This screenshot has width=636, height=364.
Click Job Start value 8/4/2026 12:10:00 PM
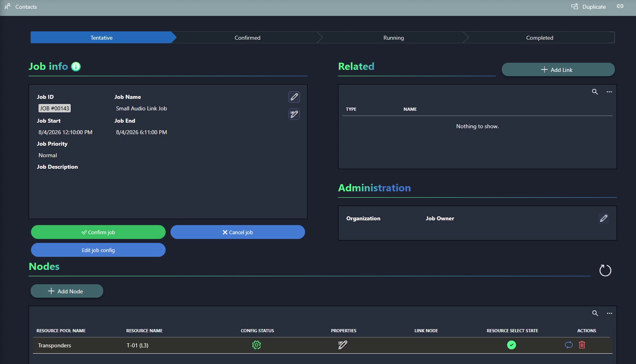(x=66, y=132)
